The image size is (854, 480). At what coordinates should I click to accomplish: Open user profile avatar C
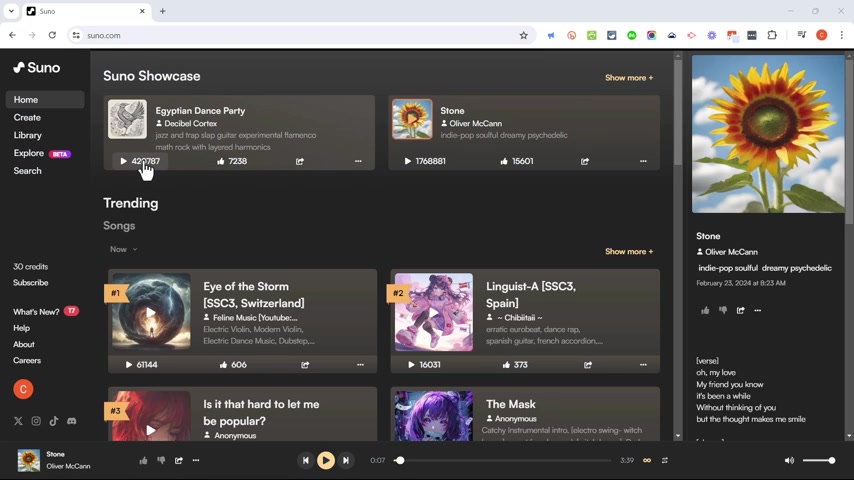coord(23,389)
